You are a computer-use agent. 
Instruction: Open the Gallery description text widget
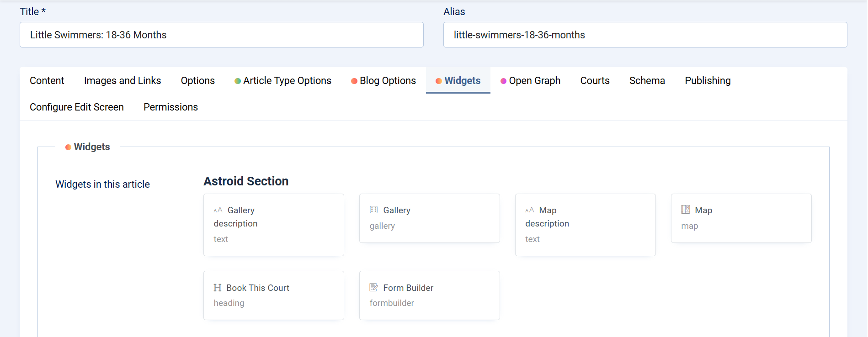[x=274, y=225]
